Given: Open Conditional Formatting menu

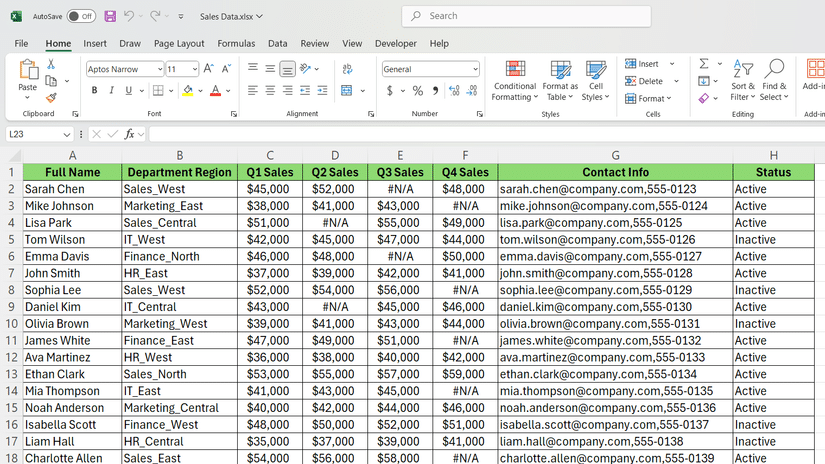Looking at the screenshot, I should (x=515, y=80).
